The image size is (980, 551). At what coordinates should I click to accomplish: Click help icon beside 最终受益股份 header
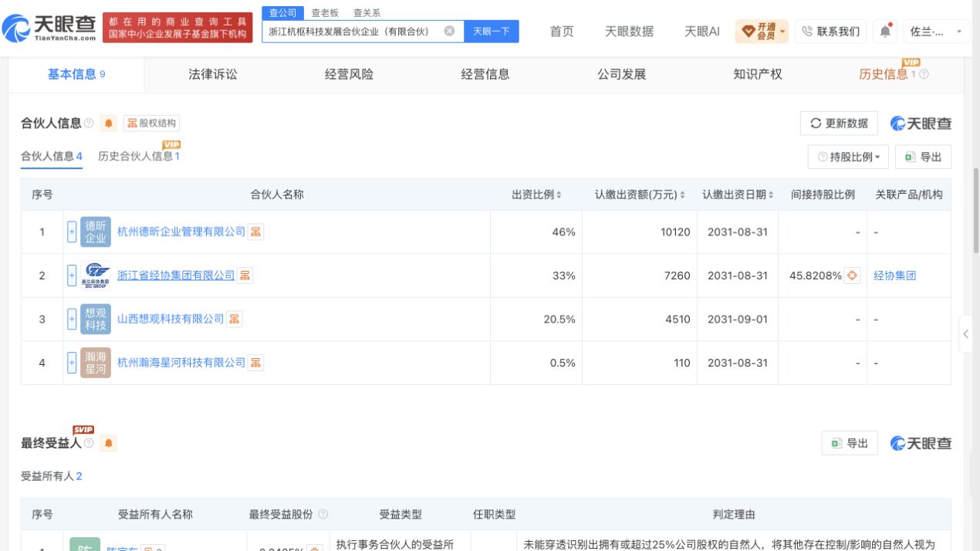pyautogui.click(x=323, y=515)
